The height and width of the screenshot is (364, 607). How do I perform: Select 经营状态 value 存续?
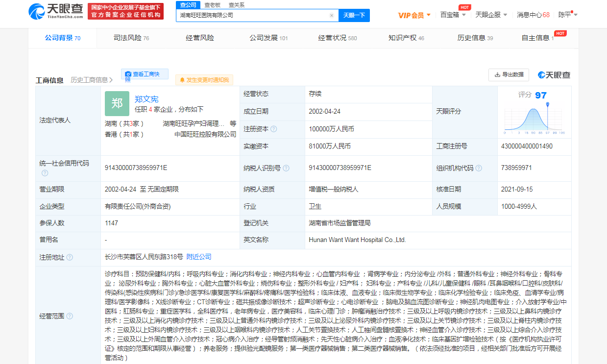coord(315,94)
